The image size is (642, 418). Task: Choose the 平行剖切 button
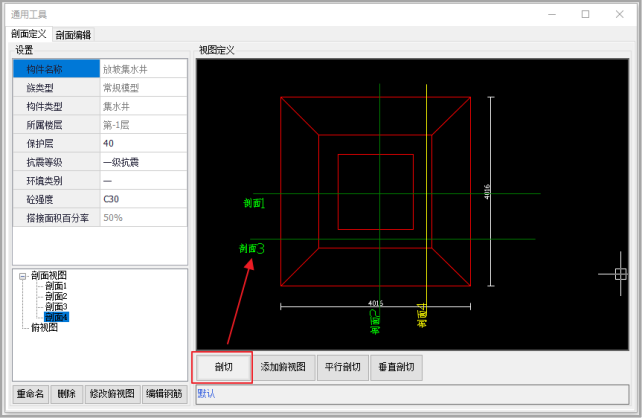344,367
